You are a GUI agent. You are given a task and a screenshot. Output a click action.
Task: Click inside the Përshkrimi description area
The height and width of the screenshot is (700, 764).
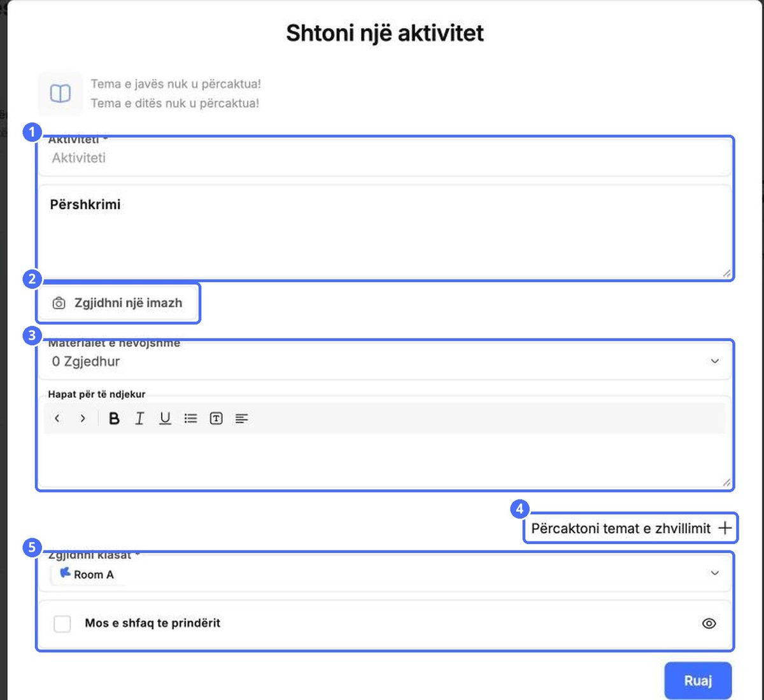pyautogui.click(x=385, y=232)
